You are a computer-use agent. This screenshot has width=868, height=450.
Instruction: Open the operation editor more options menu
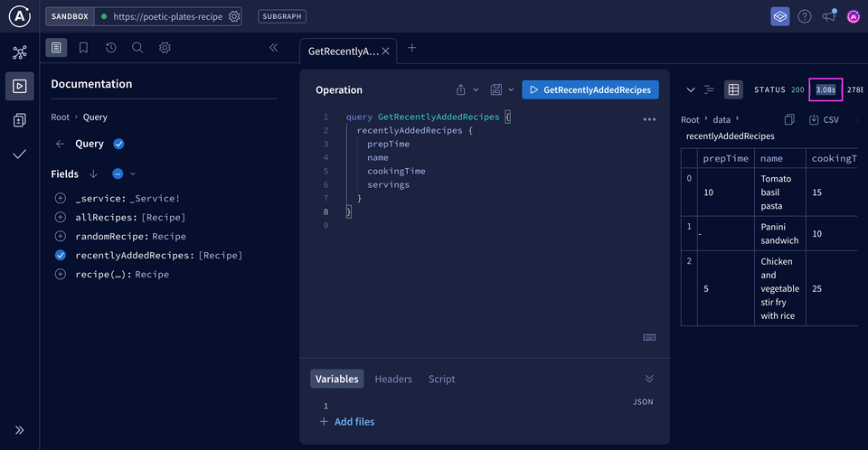(x=649, y=119)
